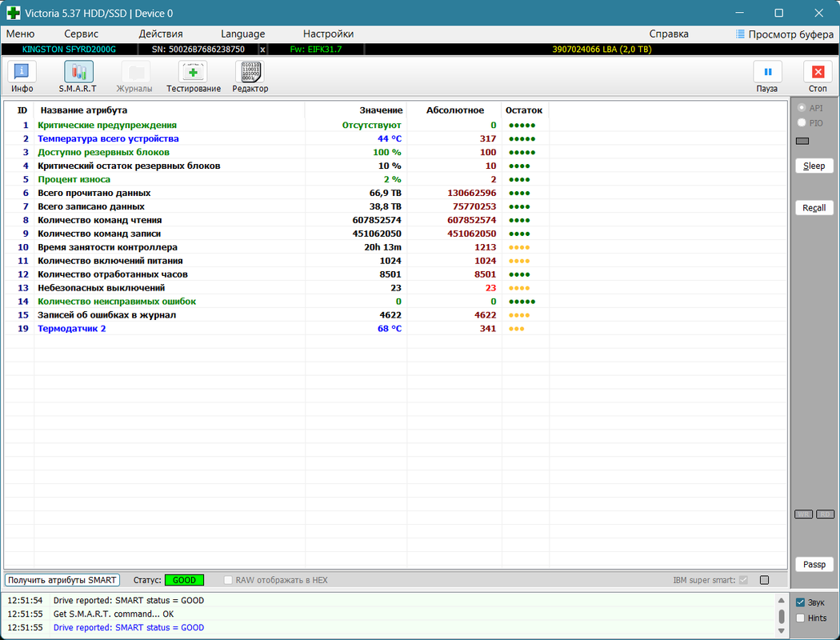
Task: Toggle the unlabeled checkbox right of IBM super smart
Action: pos(765,580)
